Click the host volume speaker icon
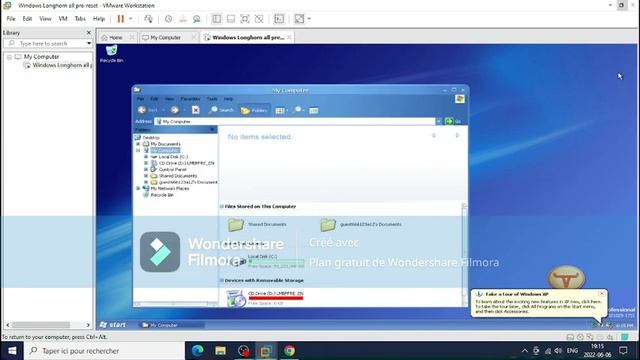The height and width of the screenshot is (360, 640). click(x=558, y=351)
